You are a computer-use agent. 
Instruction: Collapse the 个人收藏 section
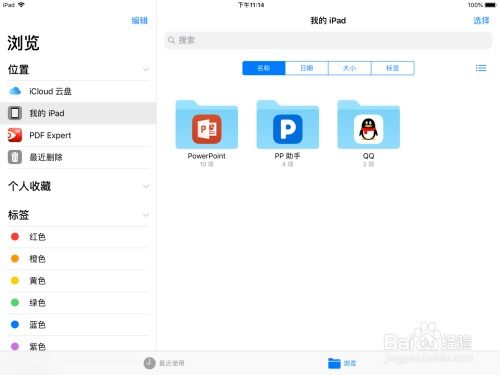pos(146,186)
